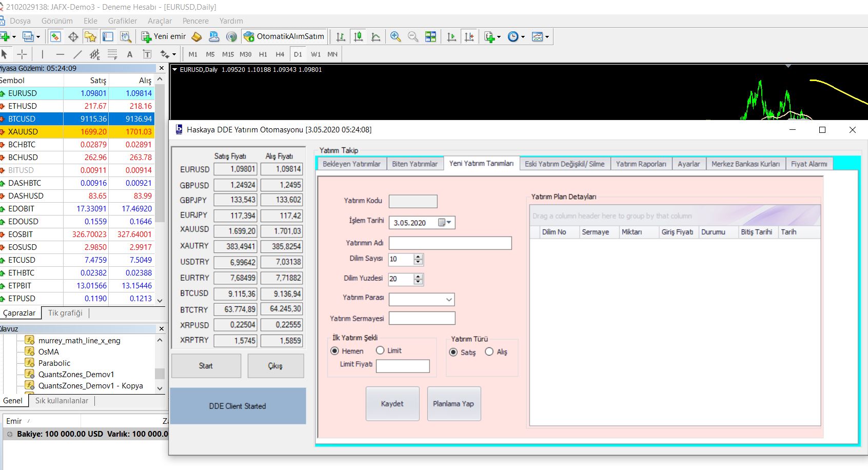This screenshot has height=470, width=868.
Task: Click the tile windows grid icon
Action: (431, 36)
